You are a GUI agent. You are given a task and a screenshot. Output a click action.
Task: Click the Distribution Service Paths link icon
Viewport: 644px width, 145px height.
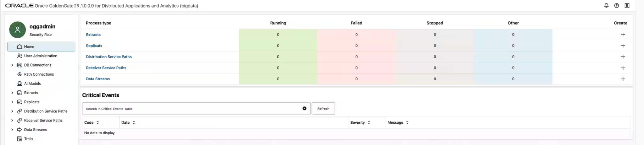[x=19, y=111]
